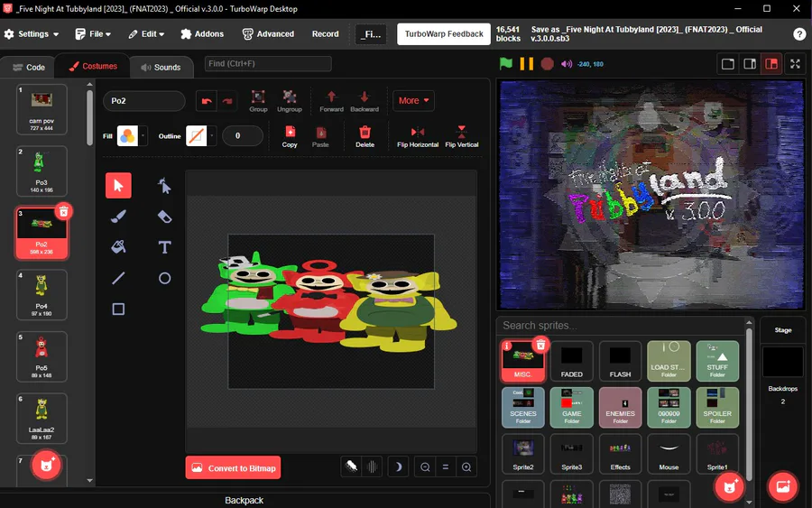Zoom in on the costume canvas
Screen dimensions: 812x508
[466, 467]
